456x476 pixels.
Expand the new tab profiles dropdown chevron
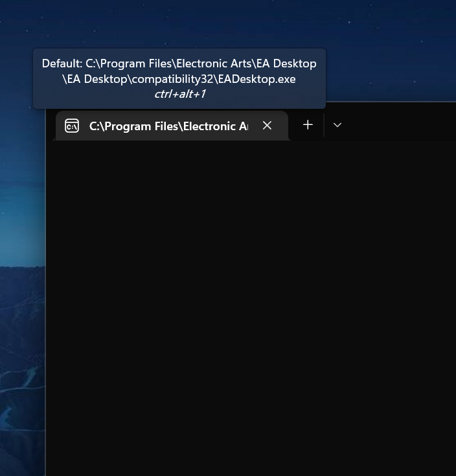337,125
